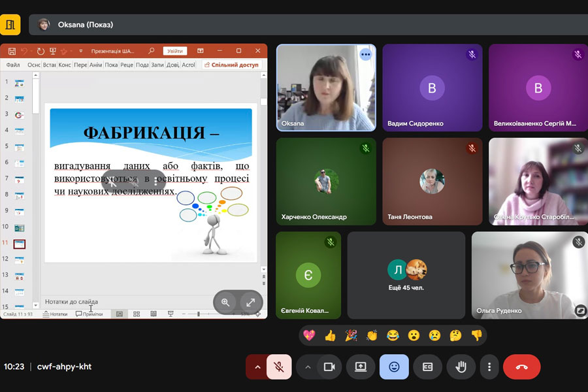The height and width of the screenshot is (392, 588).
Task: Toggle the Примітки comments button
Action: coord(89,314)
